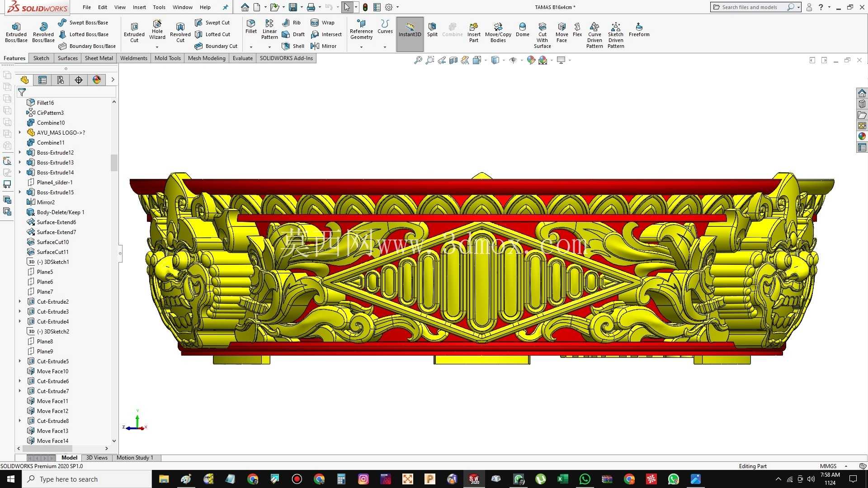Open the Hole Wizard tool
The image size is (868, 488).
pos(157,30)
